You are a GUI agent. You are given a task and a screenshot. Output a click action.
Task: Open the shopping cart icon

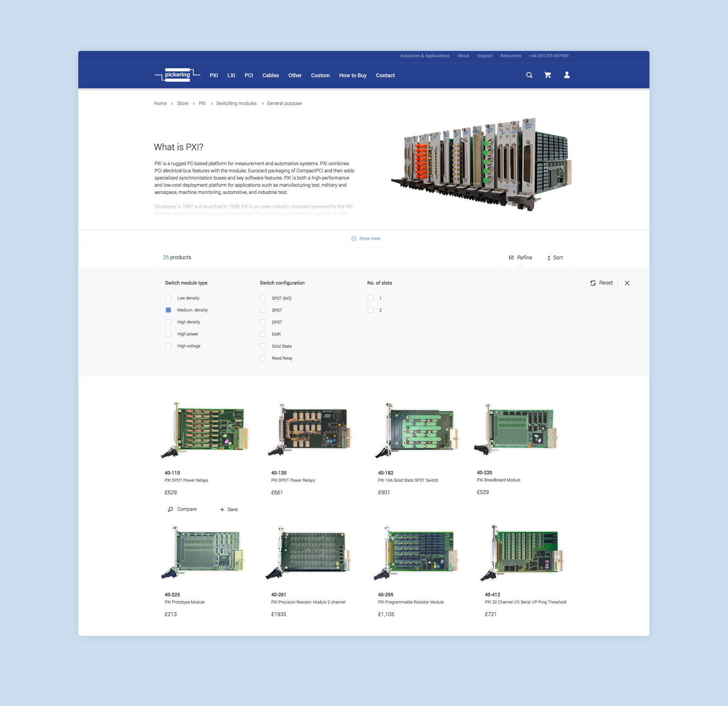tap(547, 75)
